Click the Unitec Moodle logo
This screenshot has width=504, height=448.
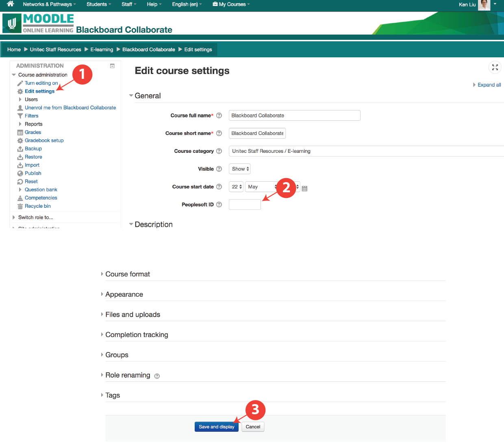[x=38, y=23]
